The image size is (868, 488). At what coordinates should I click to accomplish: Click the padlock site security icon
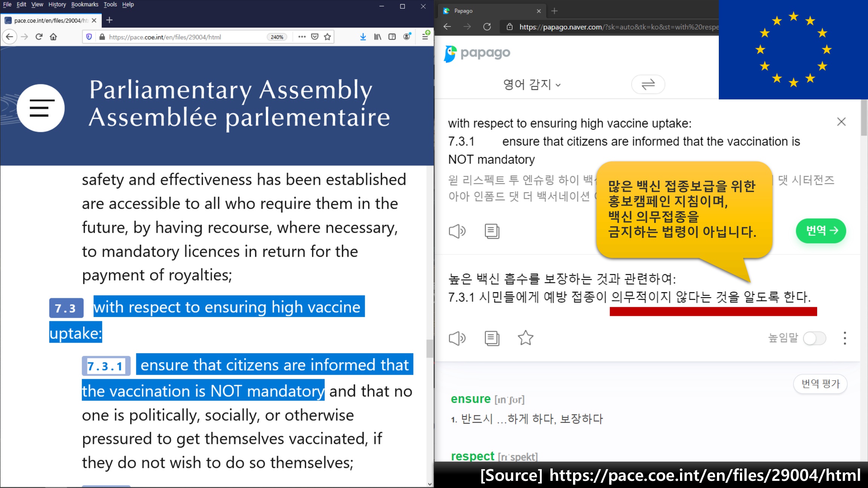click(x=102, y=37)
